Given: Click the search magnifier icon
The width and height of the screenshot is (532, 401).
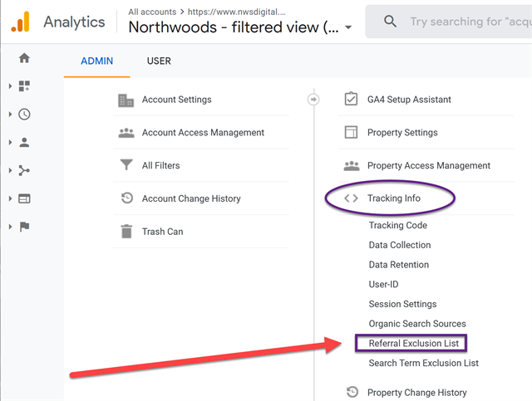Looking at the screenshot, I should point(390,22).
